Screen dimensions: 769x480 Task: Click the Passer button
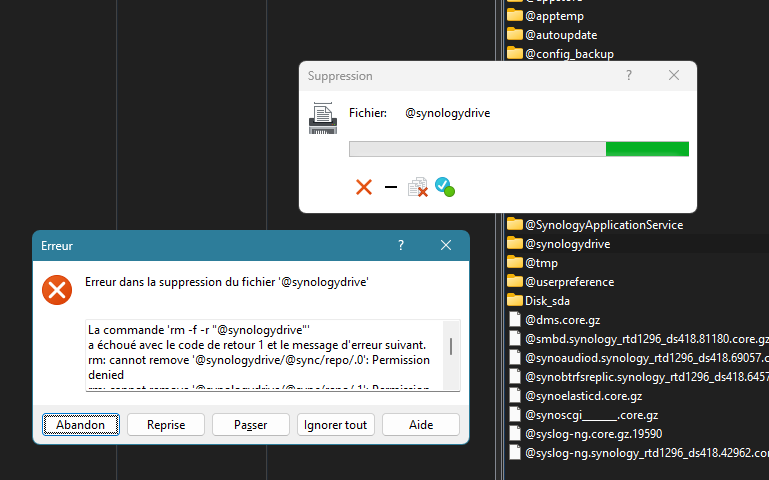251,425
